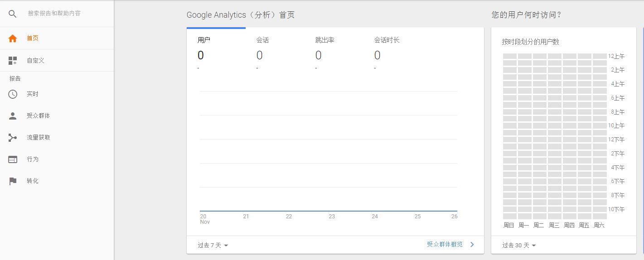Viewport: 644px width, 260px height.
Task: Select the 会话 metric tab
Action: point(275,49)
